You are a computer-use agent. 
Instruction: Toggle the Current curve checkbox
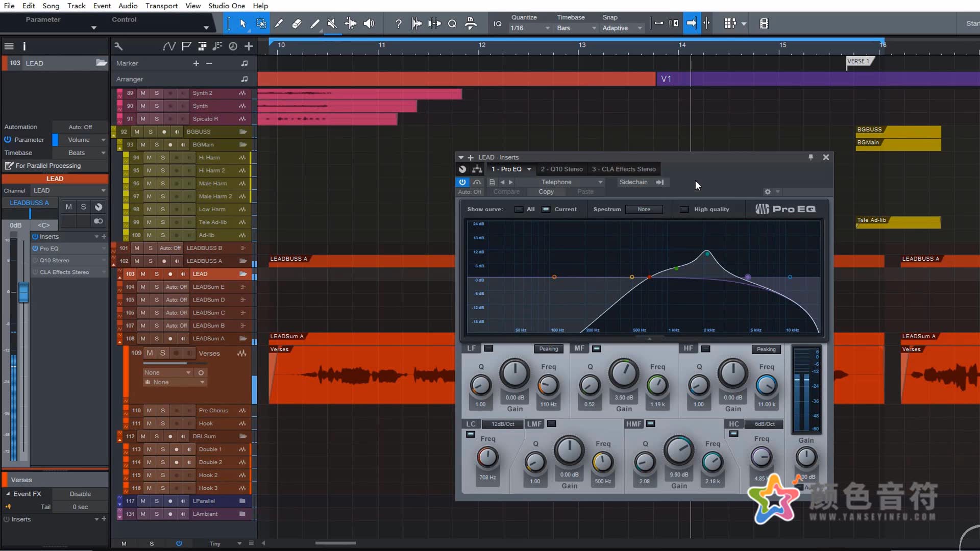point(546,209)
